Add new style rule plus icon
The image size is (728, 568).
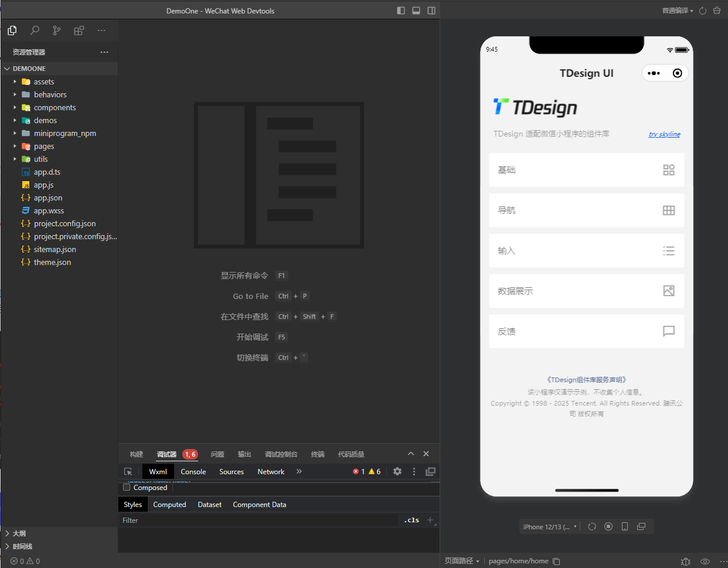[x=430, y=520]
